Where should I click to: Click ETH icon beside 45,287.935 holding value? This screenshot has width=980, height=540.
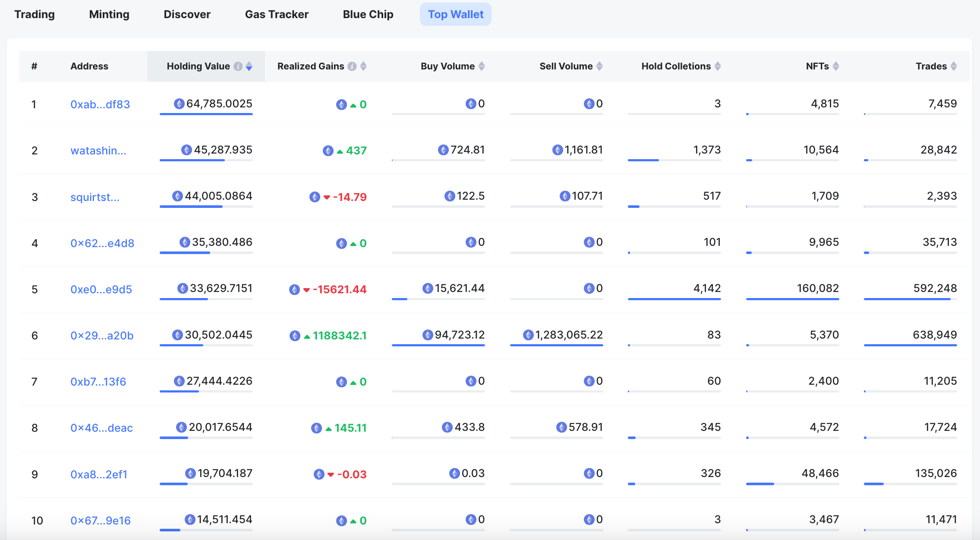click(x=186, y=150)
